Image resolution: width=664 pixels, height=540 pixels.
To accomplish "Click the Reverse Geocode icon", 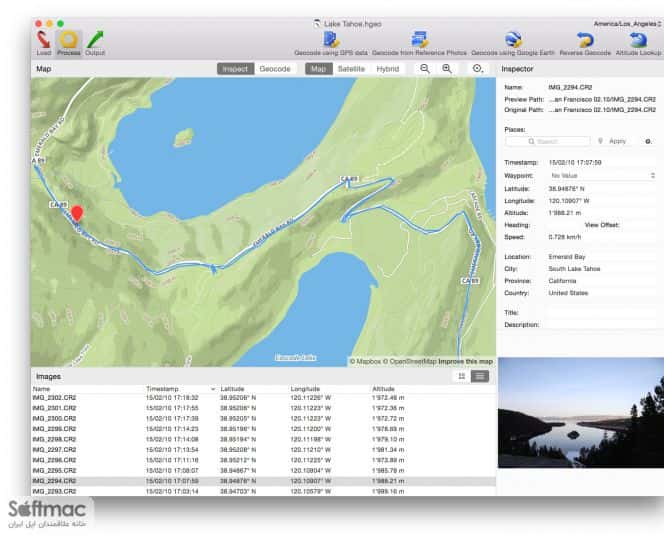I will click(x=585, y=39).
